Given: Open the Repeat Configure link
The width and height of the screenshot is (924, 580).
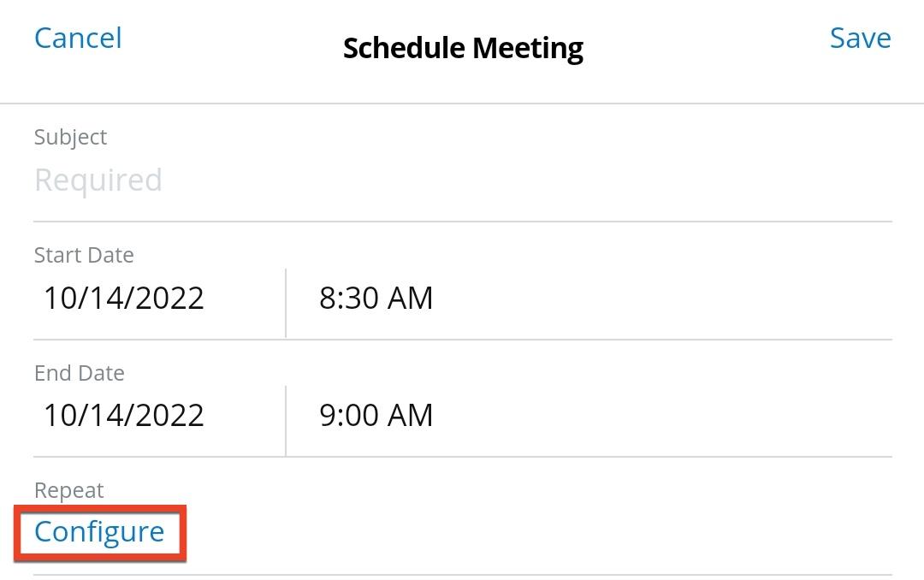Looking at the screenshot, I should point(99,532).
